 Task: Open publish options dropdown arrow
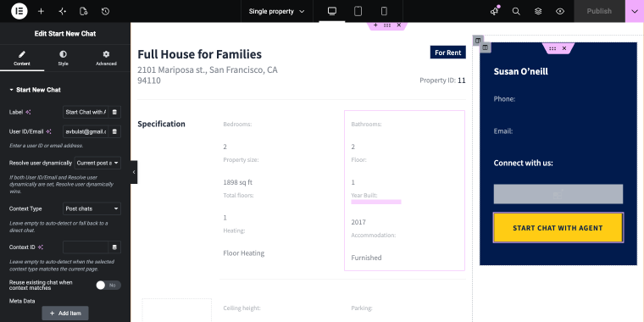coord(634,11)
